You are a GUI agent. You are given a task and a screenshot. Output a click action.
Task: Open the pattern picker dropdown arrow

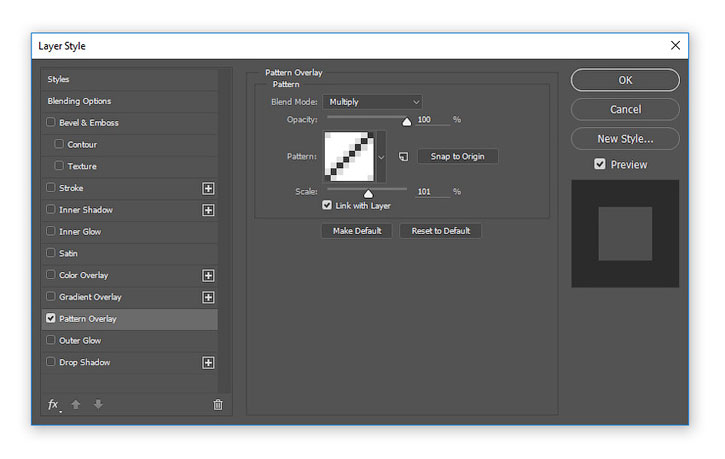(381, 157)
